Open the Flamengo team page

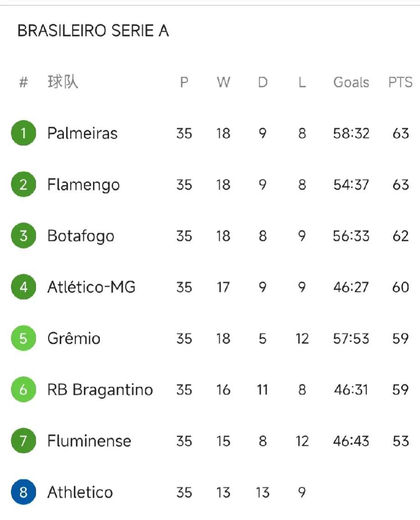83,185
